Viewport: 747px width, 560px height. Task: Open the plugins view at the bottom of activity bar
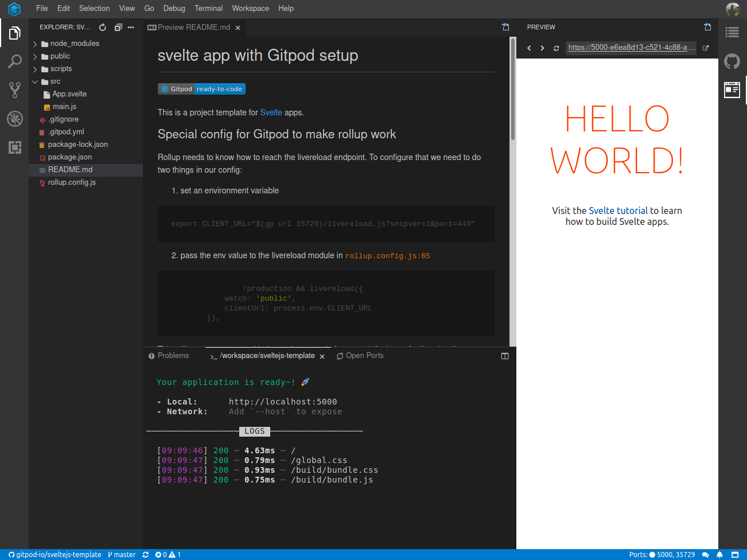(x=14, y=147)
